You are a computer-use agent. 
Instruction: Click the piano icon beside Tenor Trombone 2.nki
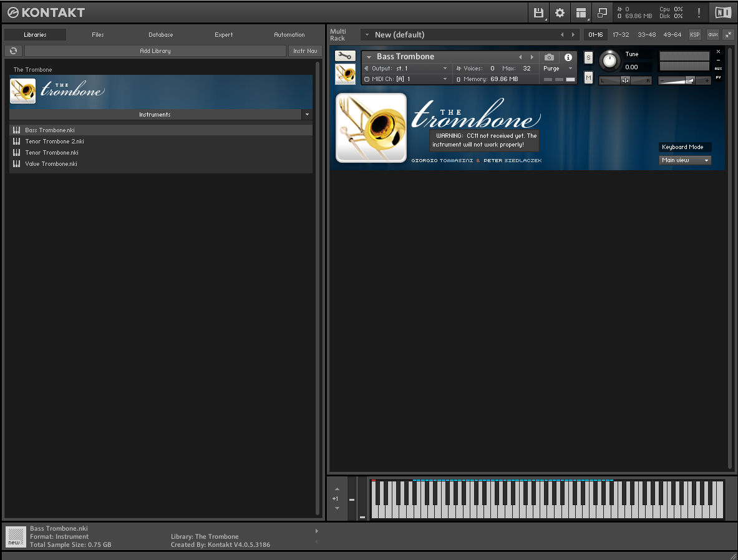point(16,141)
